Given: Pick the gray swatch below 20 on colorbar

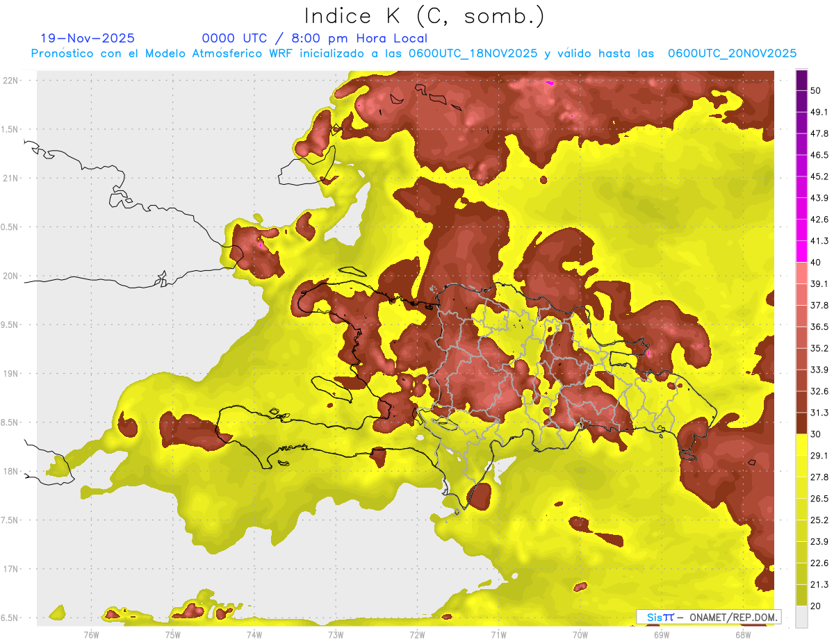Looking at the screenshot, I should 801,616.
